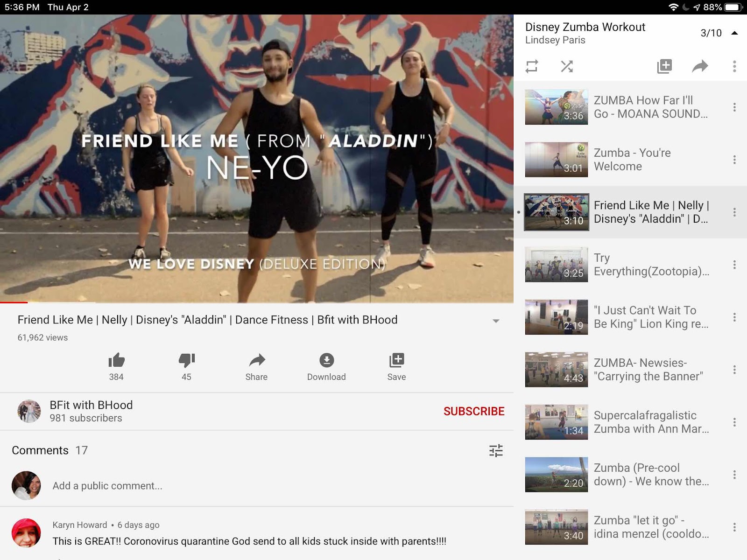Screen dimensions: 747x560
Task: Expand the video description dropdown arrow
Action: point(496,321)
